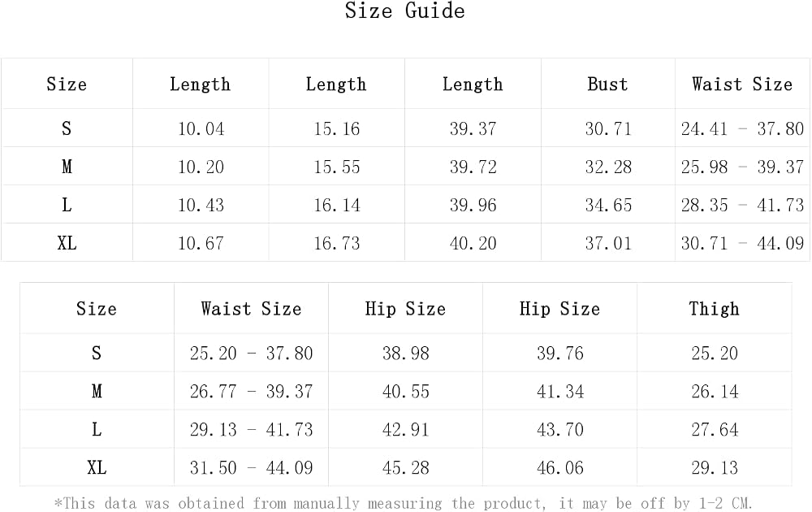Click the top table Waist Size header
This screenshot has width=812, height=512.
coord(742,84)
